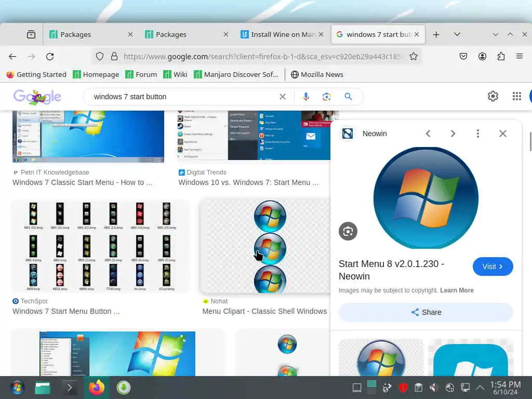This screenshot has width=532, height=399.
Task: Reload the current page
Action: 50,56
